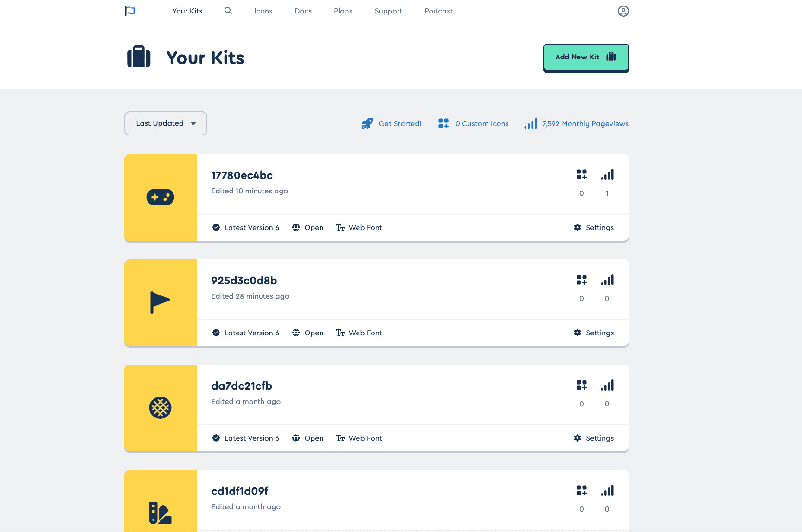Select Latest Version 6 for kit 17780ec4bc
The height and width of the screenshot is (532, 802).
click(x=251, y=228)
